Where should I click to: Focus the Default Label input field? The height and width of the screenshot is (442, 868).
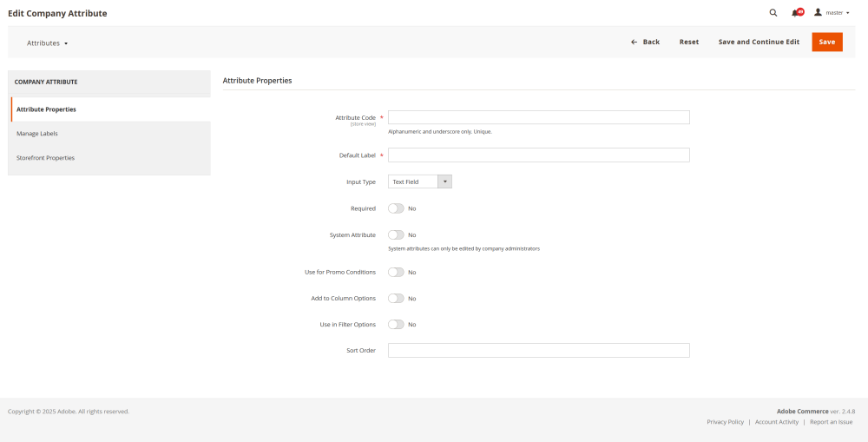point(539,155)
